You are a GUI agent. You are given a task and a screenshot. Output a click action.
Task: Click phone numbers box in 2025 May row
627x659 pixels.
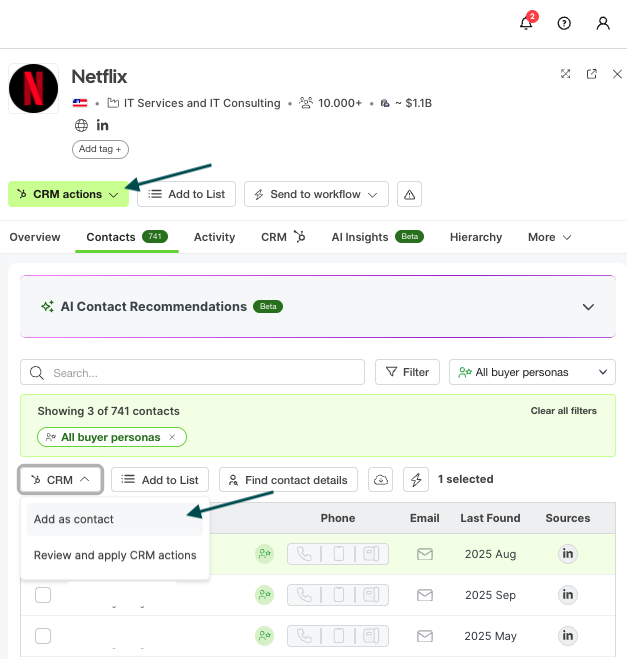tap(338, 635)
